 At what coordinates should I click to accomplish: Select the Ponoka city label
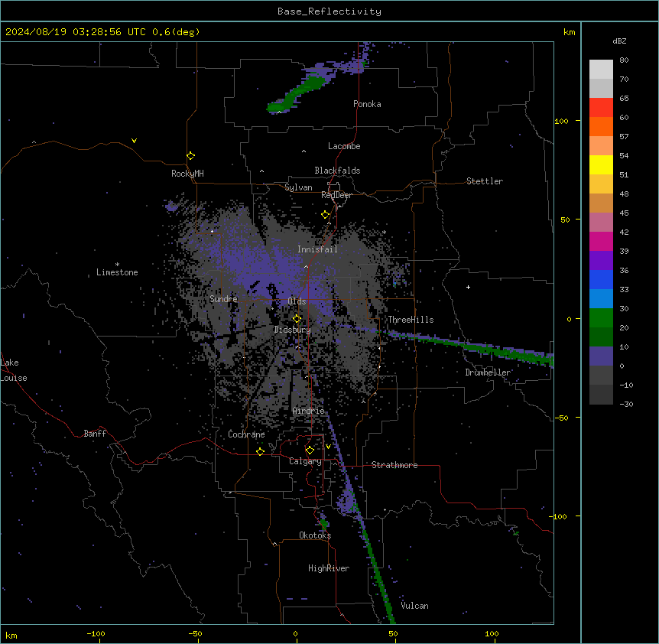[367, 104]
